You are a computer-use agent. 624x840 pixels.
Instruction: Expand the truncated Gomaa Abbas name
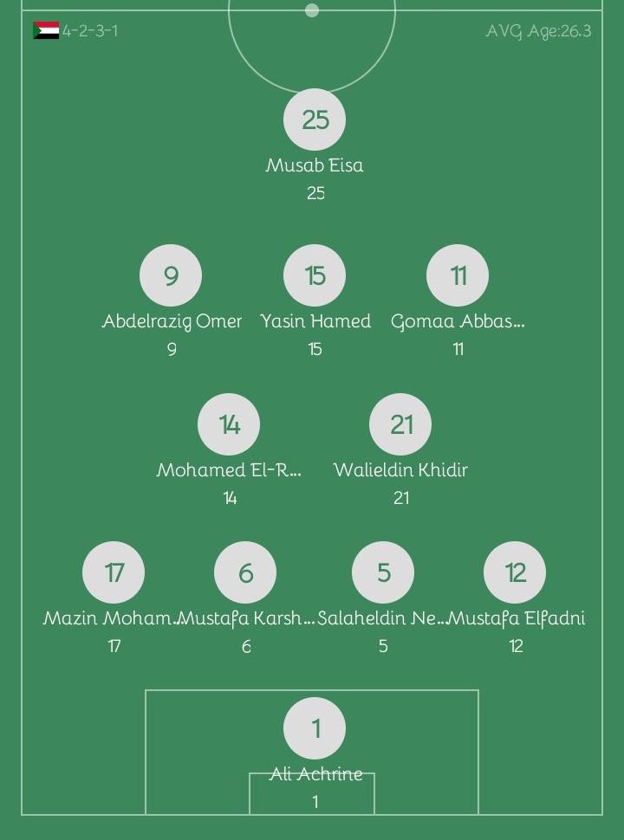pyautogui.click(x=457, y=321)
